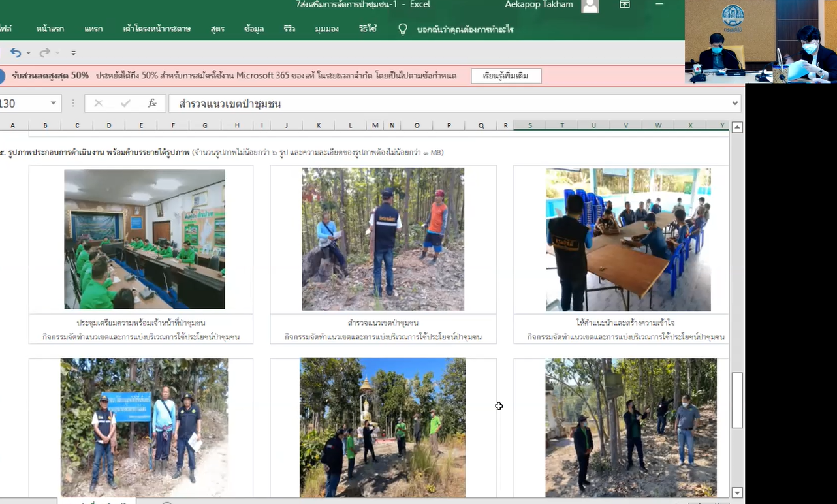Click the Redo arrow icon
The width and height of the screenshot is (837, 504).
(x=44, y=52)
